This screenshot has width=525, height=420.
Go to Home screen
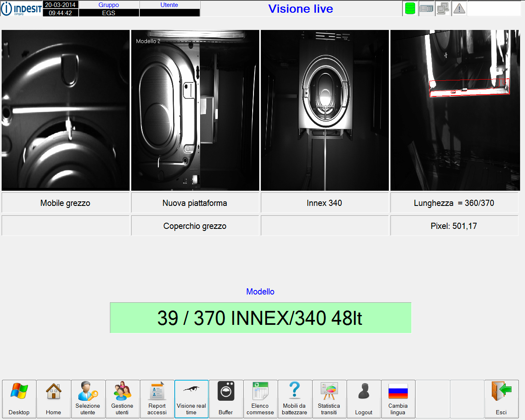coord(54,399)
